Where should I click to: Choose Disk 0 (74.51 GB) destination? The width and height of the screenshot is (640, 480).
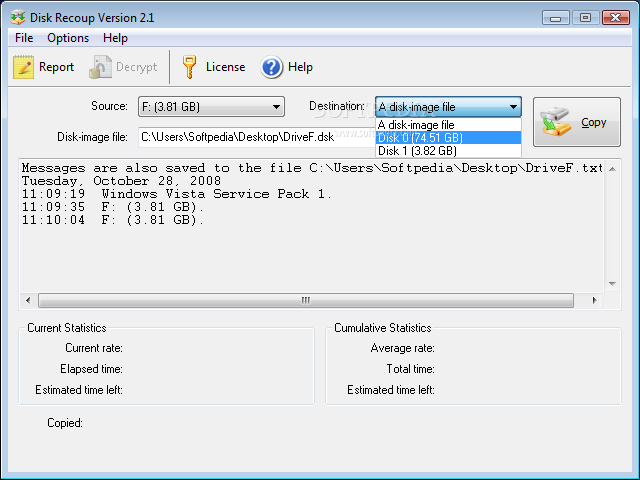coord(448,138)
